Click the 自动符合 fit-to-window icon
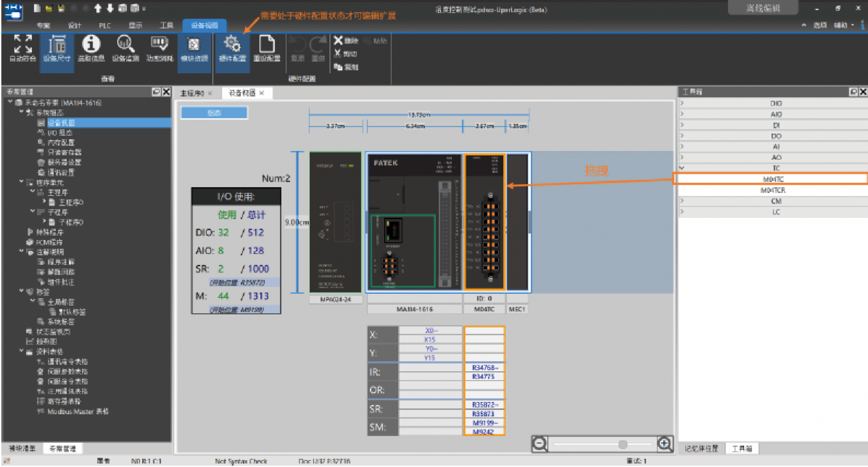The width and height of the screenshot is (868, 467). tap(23, 45)
